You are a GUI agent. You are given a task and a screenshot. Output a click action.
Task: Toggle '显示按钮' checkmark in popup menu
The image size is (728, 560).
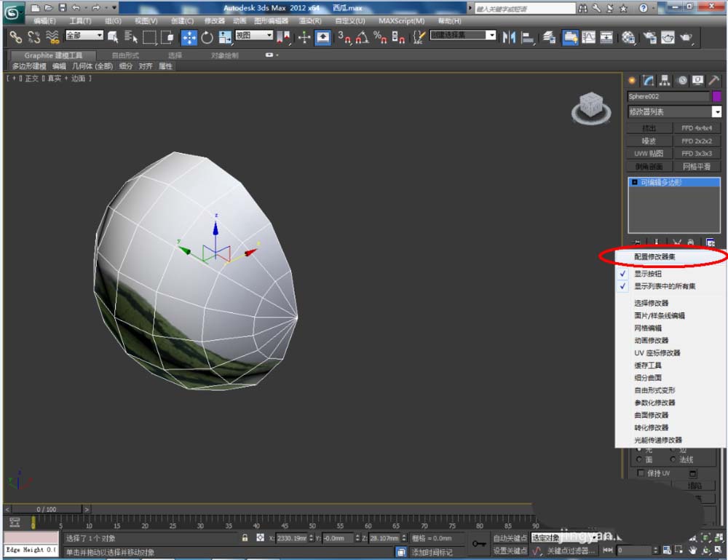(x=647, y=274)
